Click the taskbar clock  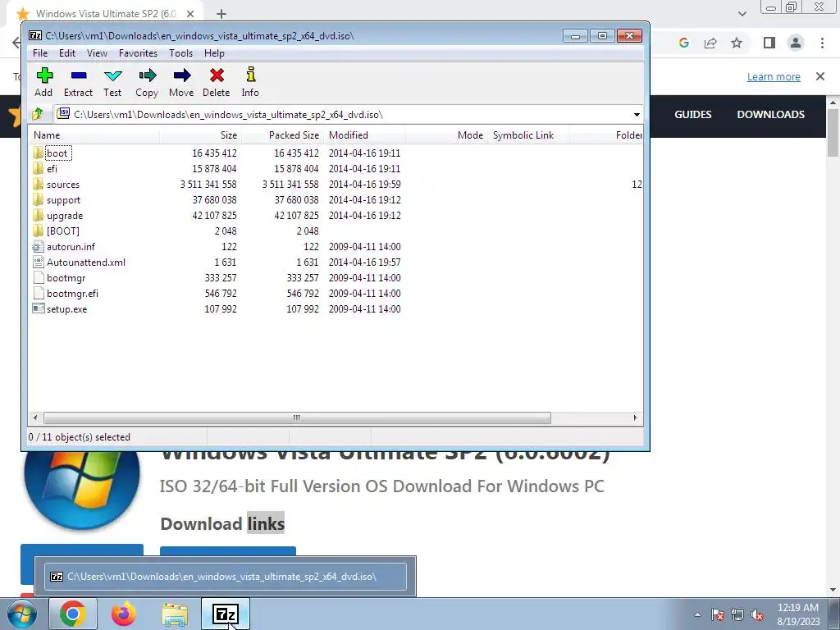click(798, 614)
